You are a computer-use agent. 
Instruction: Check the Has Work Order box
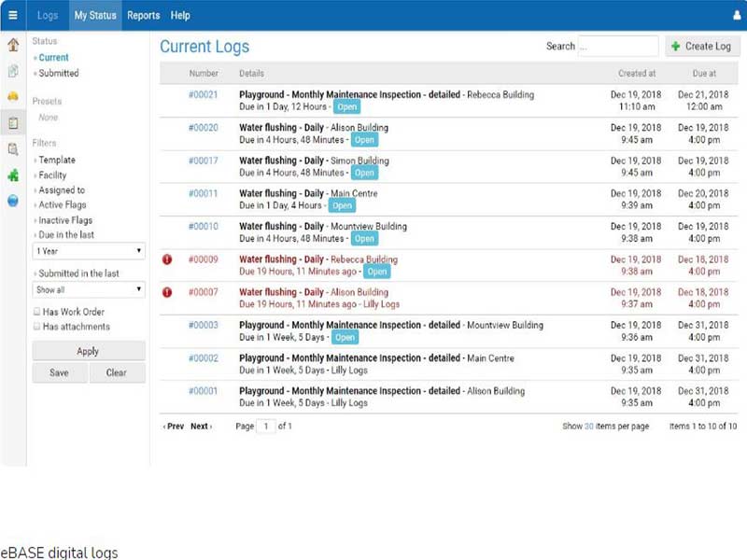(36, 312)
